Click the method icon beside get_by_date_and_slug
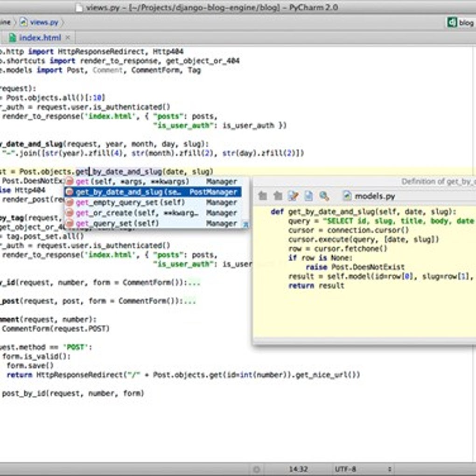 tap(70, 192)
